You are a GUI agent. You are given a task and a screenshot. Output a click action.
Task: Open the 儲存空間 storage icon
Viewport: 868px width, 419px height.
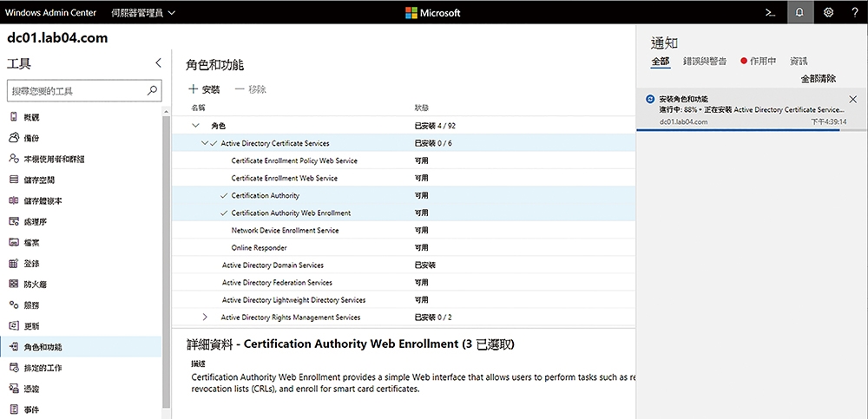(x=14, y=180)
